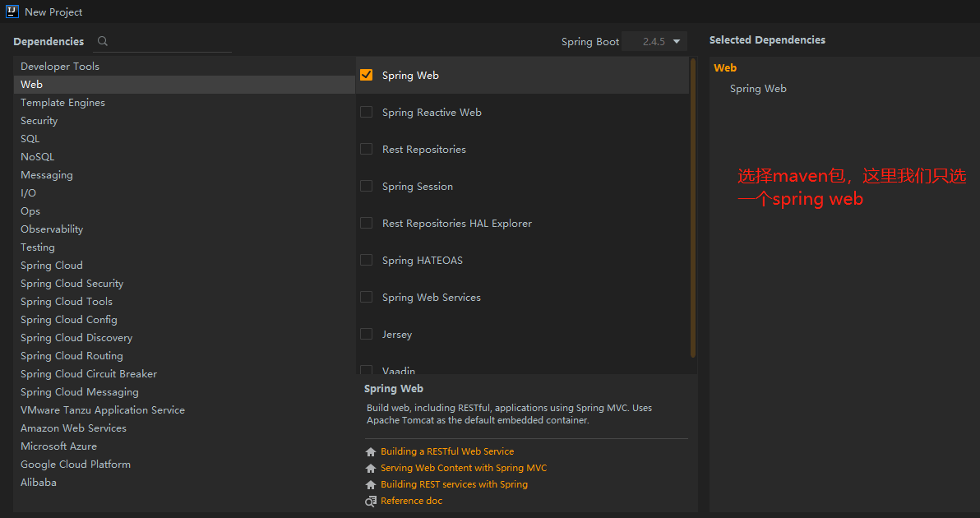Screen dimensions: 980x518
Task: Click the IntelliJ IDEA logo icon
Action: 12,12
